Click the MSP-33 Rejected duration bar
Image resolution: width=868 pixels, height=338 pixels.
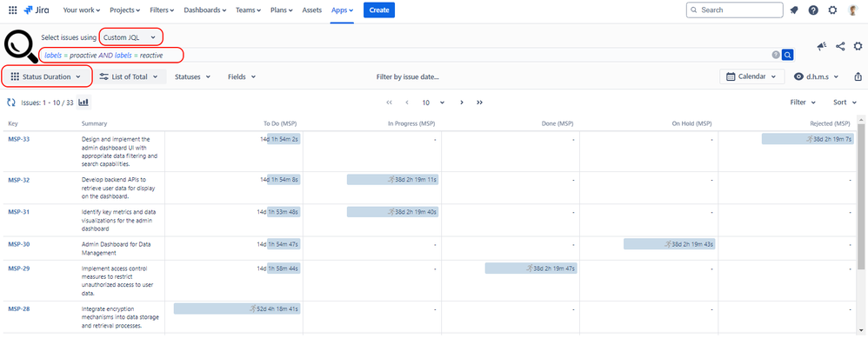(808, 139)
